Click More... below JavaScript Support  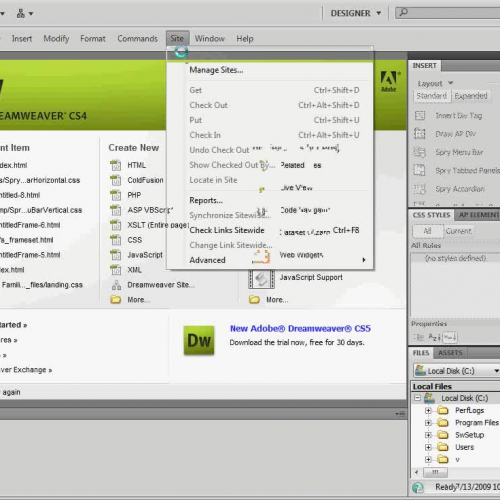tap(277, 300)
